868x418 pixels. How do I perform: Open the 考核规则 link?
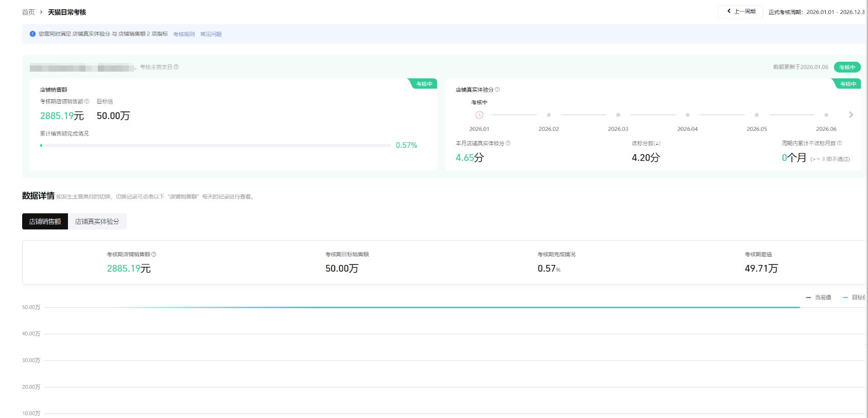point(184,34)
